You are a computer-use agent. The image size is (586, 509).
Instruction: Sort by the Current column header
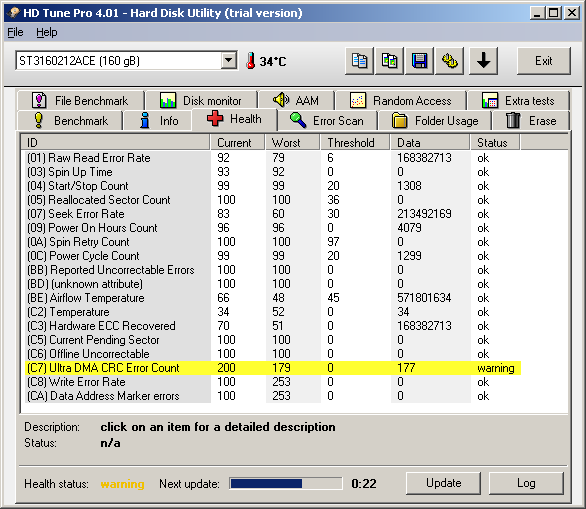pos(237,142)
